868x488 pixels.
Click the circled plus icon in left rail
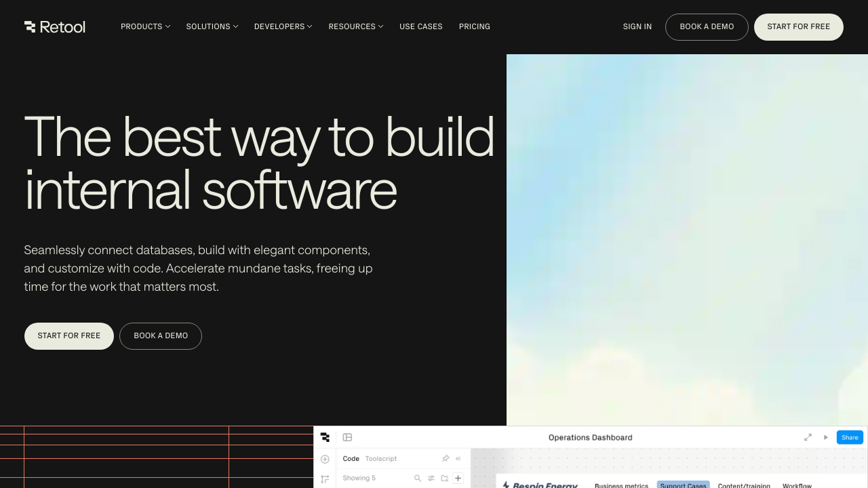click(x=325, y=460)
